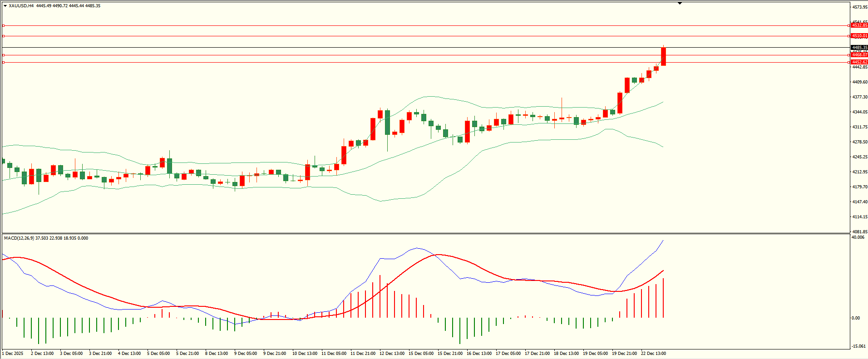Viewport: 868px width, 359px height.
Task: Click the 4573.95 price scale value
Action: pos(860,7)
